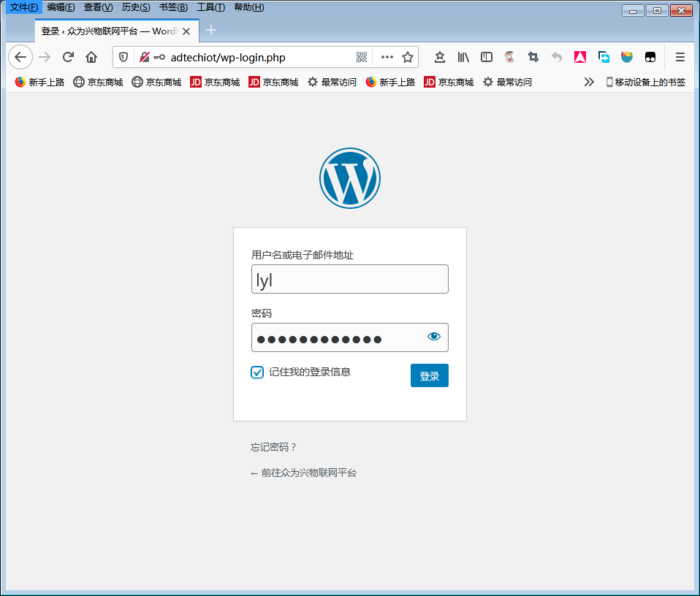Open the QR code icon in address bar
This screenshot has width=700, height=596.
point(362,57)
